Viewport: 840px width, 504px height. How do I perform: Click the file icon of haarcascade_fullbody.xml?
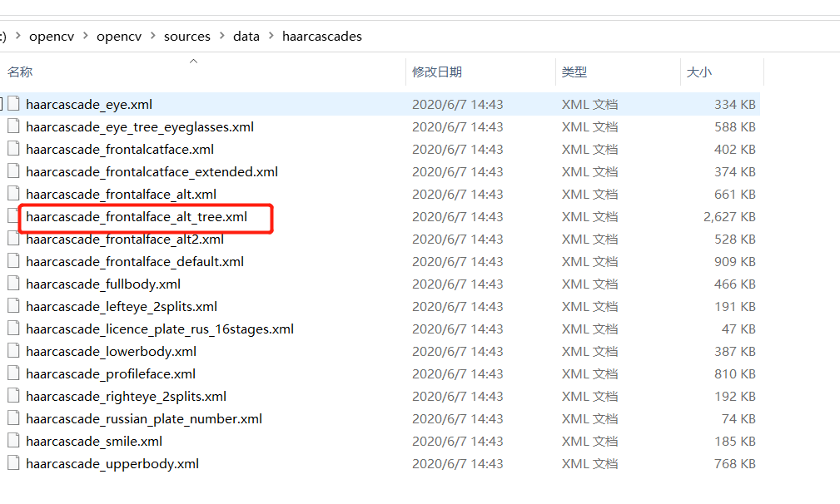(x=13, y=284)
